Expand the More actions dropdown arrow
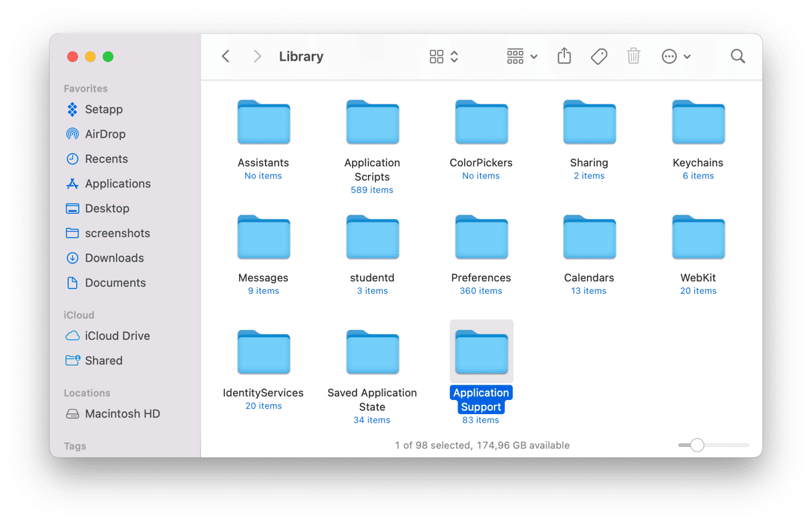The image size is (812, 523). click(687, 57)
